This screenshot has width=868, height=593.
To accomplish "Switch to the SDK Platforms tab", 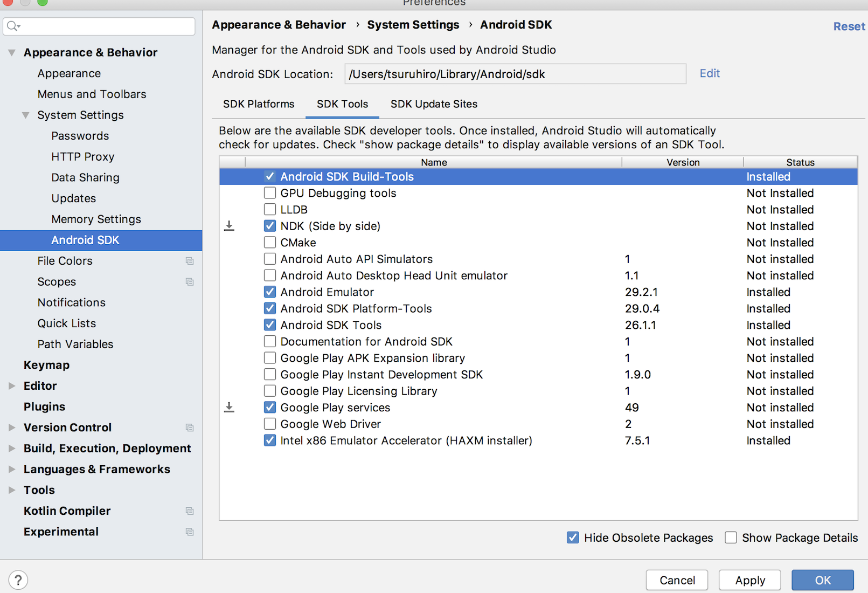I will click(259, 104).
